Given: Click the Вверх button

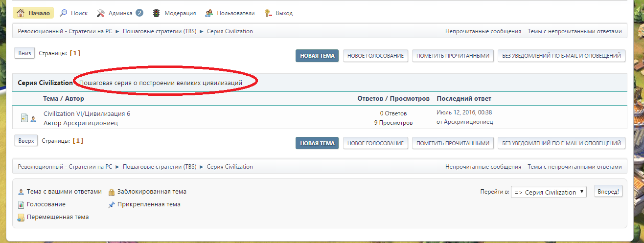Looking at the screenshot, I should pos(26,141).
